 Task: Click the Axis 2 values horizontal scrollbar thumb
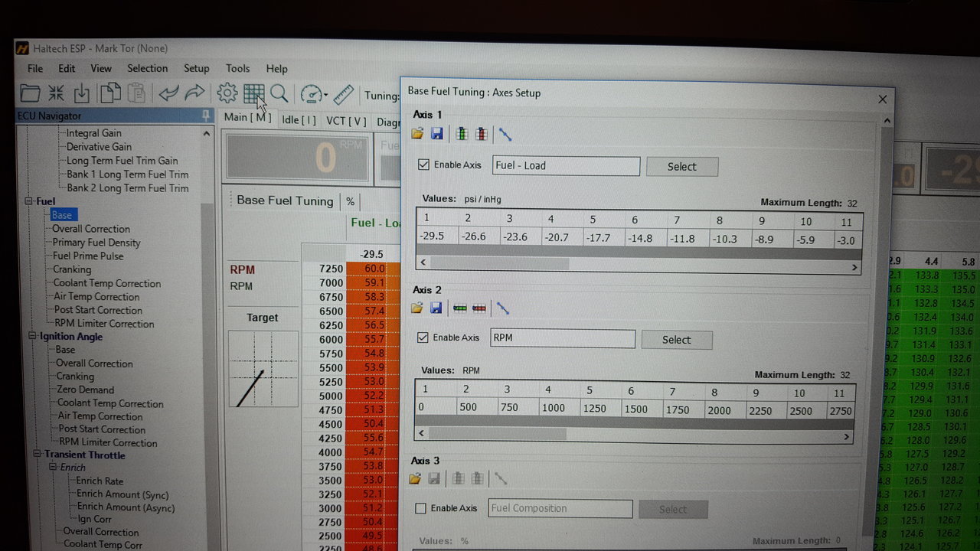click(x=495, y=434)
